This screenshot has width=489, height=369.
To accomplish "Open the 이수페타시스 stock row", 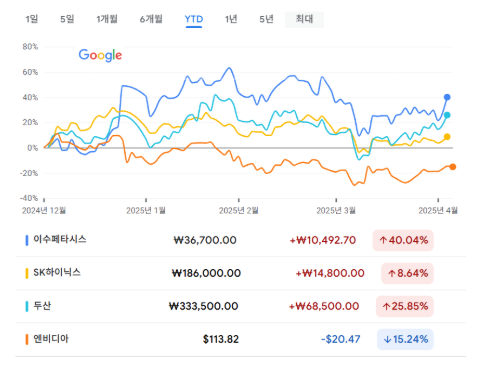I will click(240, 240).
